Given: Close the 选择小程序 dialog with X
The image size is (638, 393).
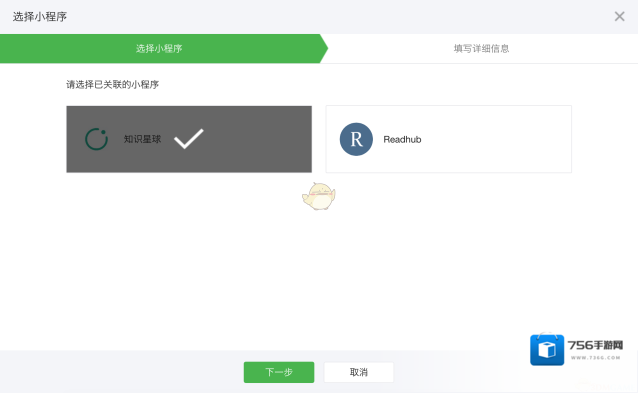Looking at the screenshot, I should pyautogui.click(x=619, y=16).
